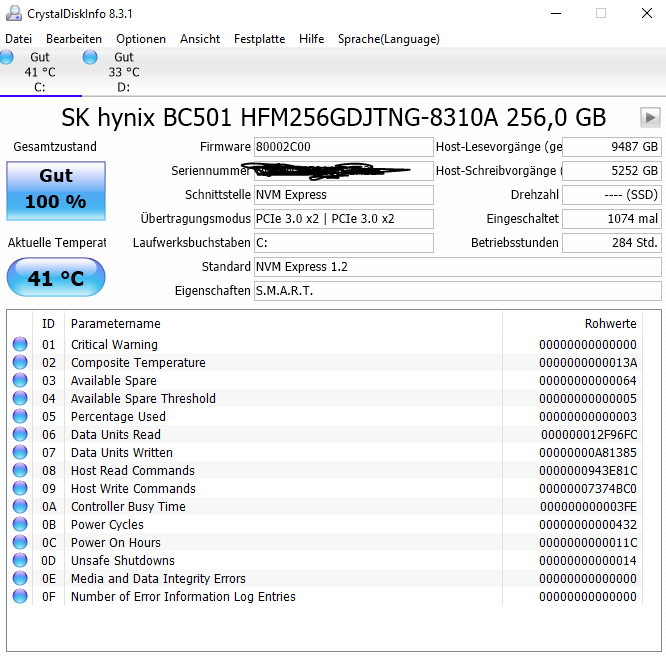Open the Bearbeiten menu

coord(74,39)
